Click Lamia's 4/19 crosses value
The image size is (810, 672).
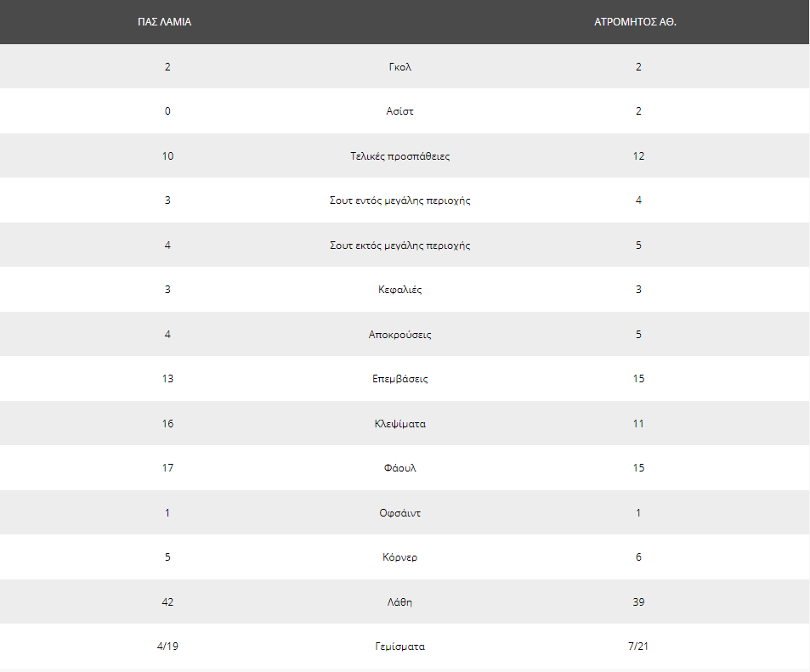coord(167,647)
